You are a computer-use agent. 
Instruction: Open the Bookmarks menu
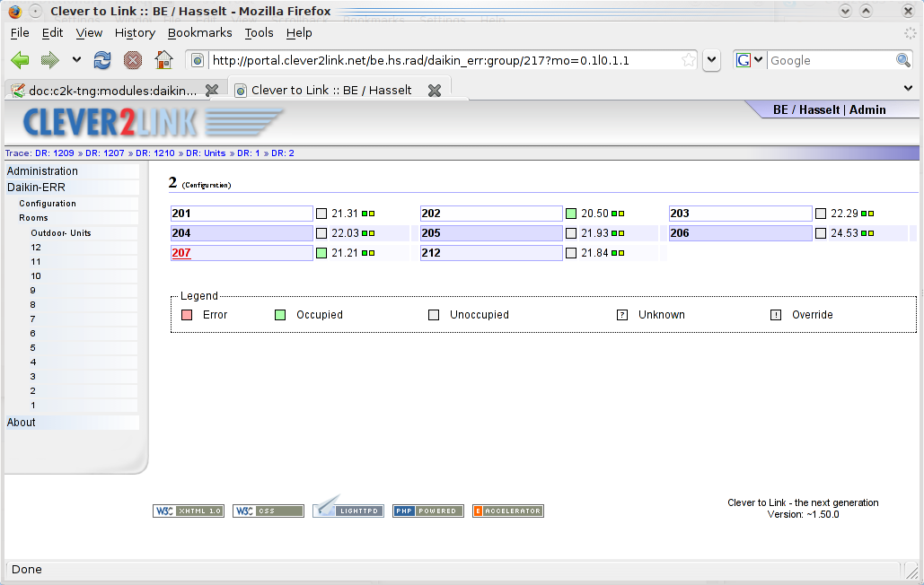click(199, 33)
